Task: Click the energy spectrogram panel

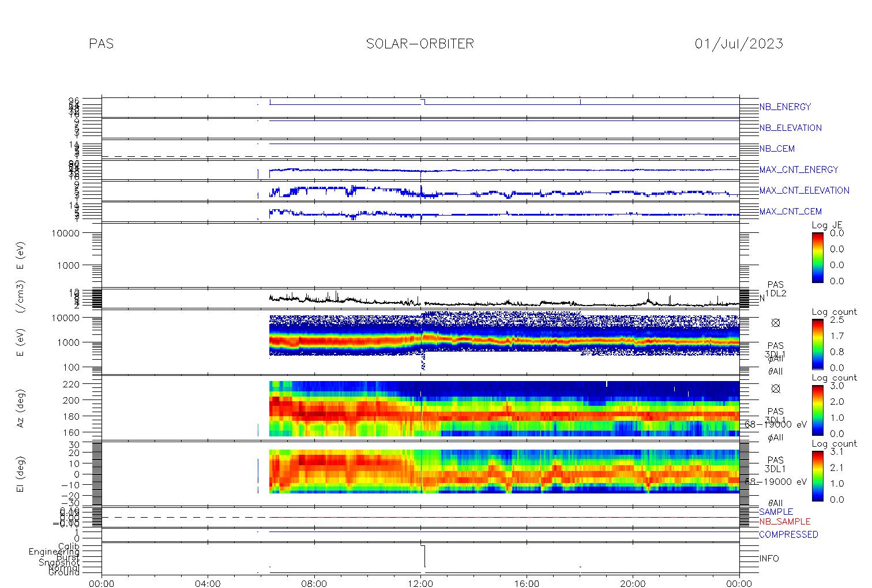Action: click(x=420, y=342)
